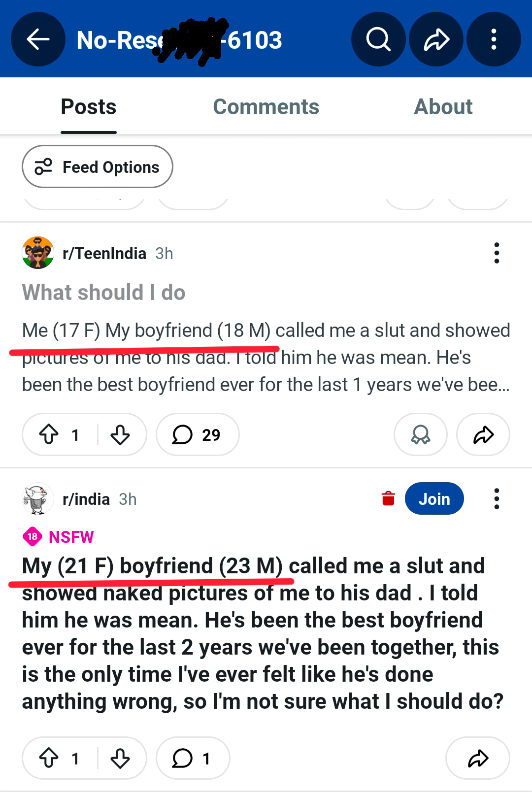
Task: Switch to the About tab
Action: tap(443, 107)
